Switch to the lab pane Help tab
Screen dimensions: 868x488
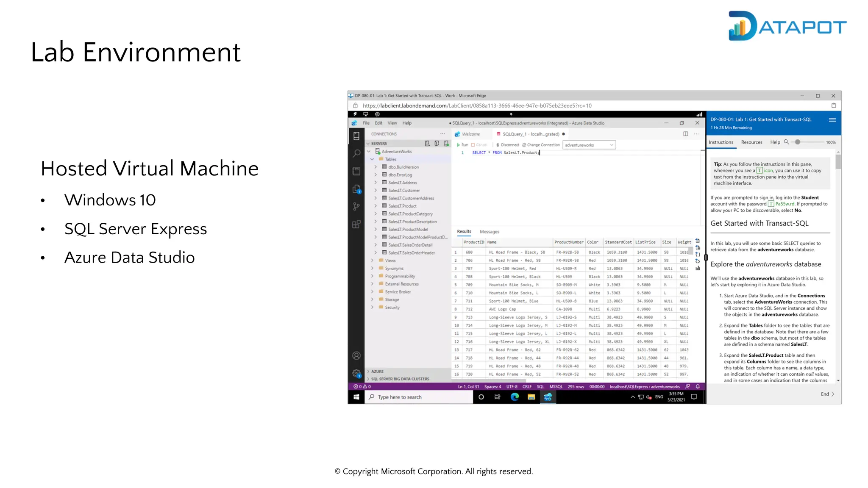coord(775,142)
